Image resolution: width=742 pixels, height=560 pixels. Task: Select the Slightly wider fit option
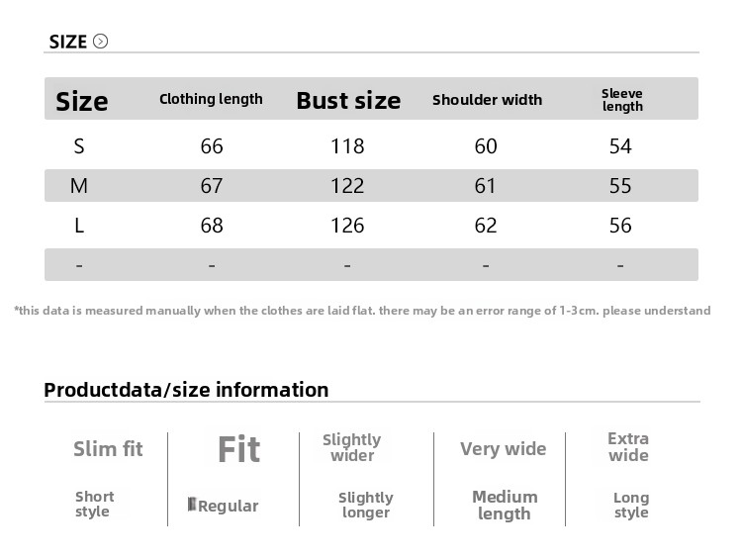click(x=352, y=447)
